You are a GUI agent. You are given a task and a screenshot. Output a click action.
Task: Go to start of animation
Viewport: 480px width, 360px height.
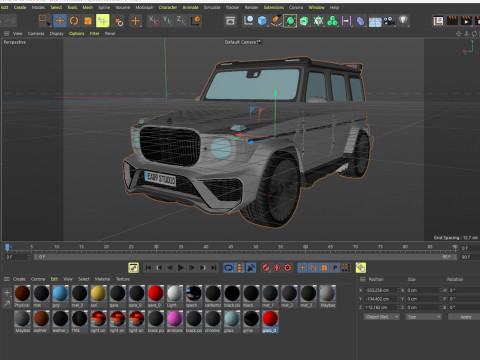click(x=148, y=267)
